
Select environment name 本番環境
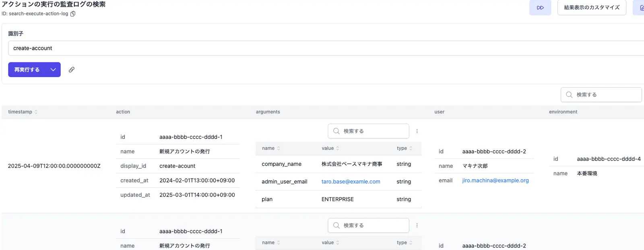point(587,174)
